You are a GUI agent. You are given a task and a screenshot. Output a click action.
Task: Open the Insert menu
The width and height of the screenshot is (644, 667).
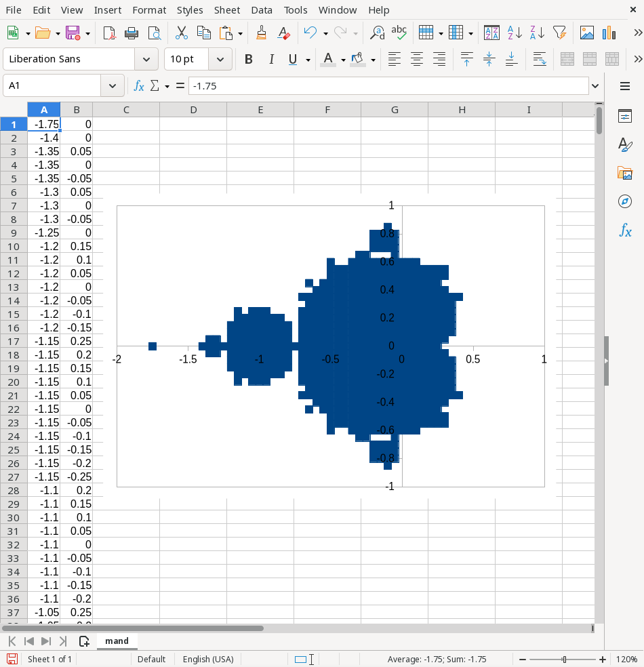(108, 10)
